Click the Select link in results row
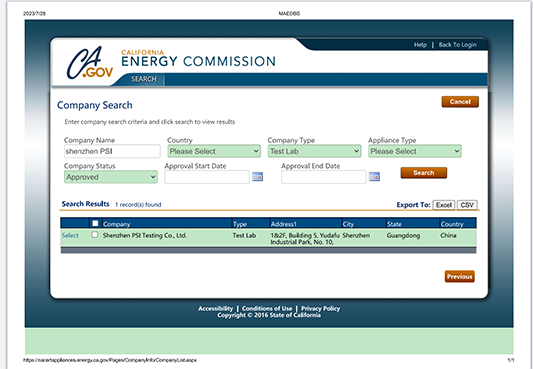Image resolution: width=533 pixels, height=369 pixels. (x=70, y=235)
